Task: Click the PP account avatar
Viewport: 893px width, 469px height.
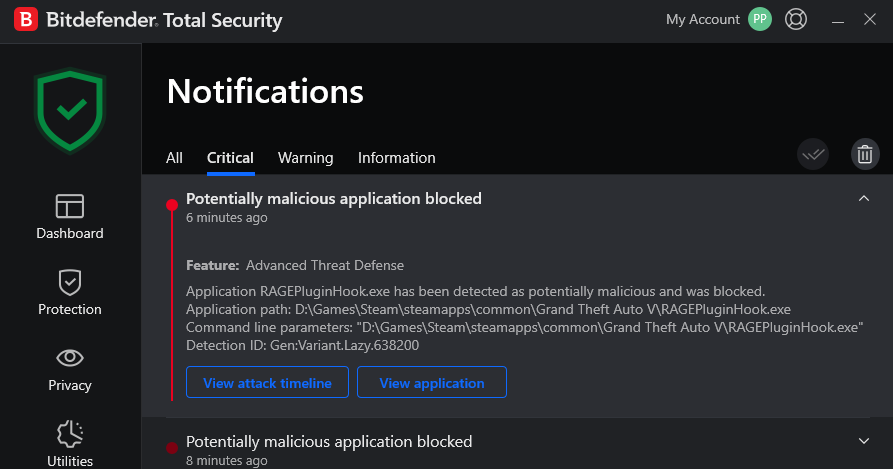Action: (x=760, y=20)
